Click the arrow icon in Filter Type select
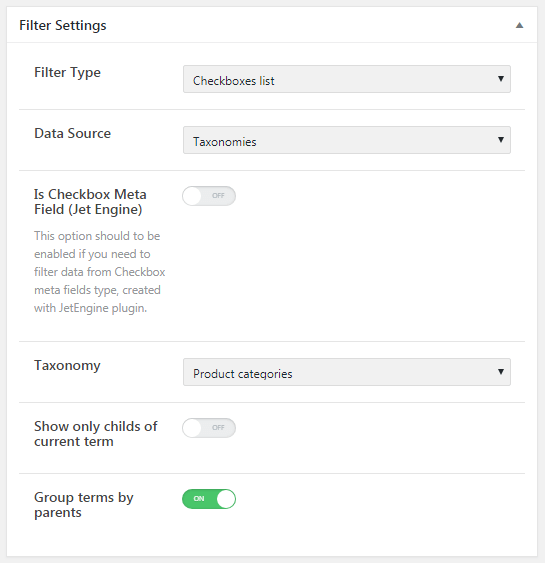This screenshot has width=545, height=563. [500, 79]
